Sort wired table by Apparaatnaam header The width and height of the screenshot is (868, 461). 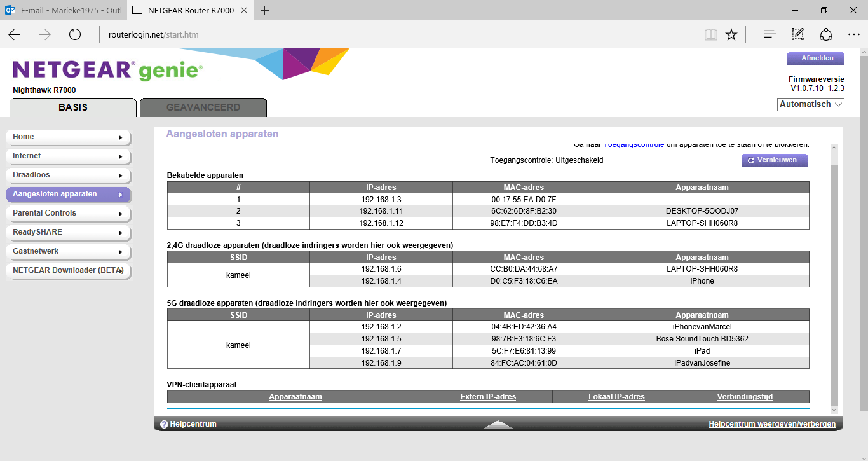point(702,188)
